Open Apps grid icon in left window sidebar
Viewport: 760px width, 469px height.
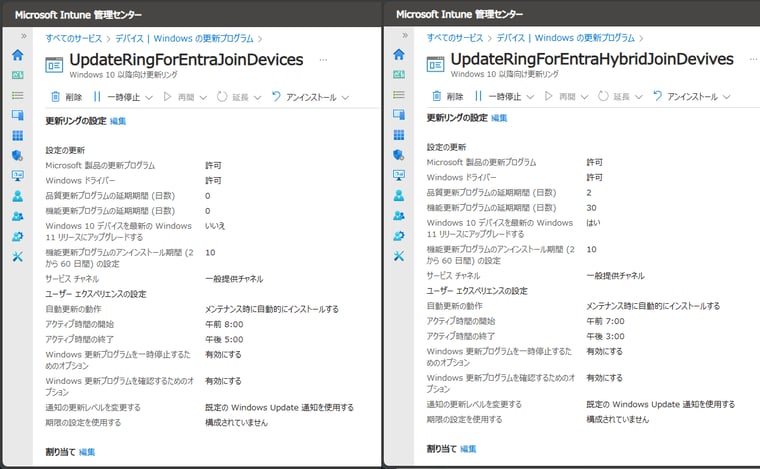17,135
